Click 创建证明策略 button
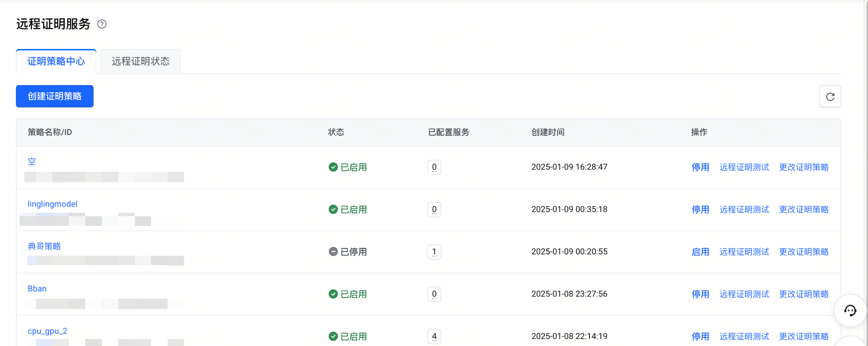The width and height of the screenshot is (868, 346). tap(55, 96)
